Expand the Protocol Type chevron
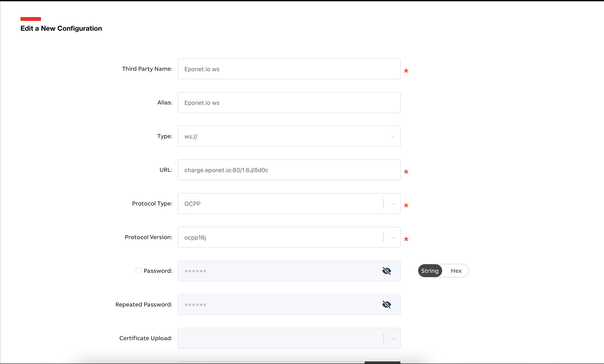 pos(393,204)
